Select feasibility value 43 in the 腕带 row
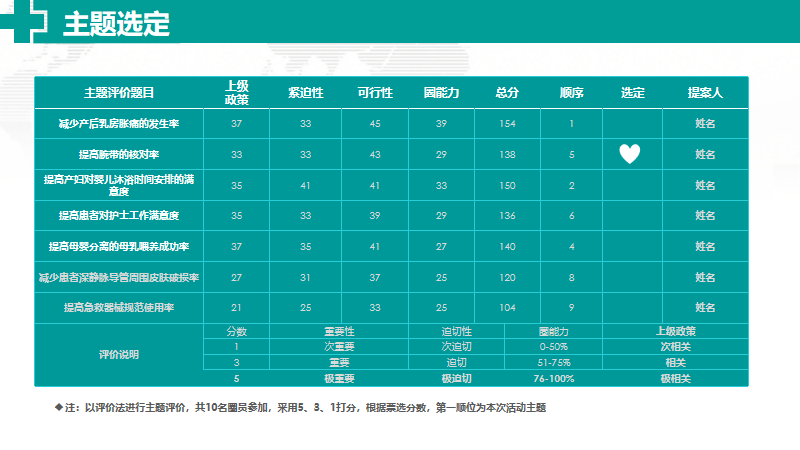 (x=375, y=155)
